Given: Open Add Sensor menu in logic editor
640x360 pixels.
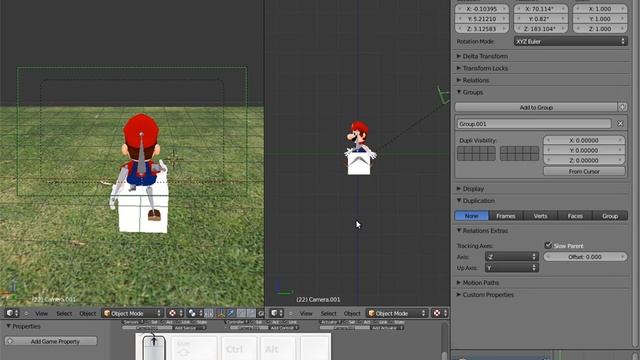Looking at the screenshot, I should click(189, 328).
